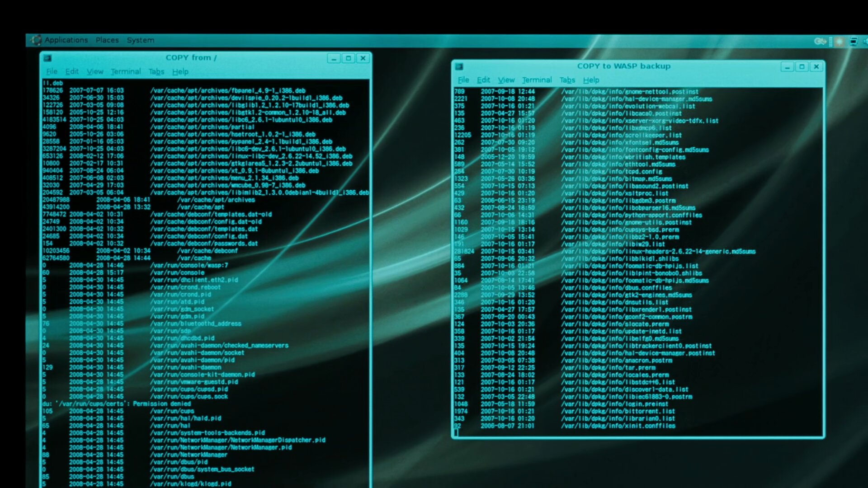868x488 pixels.
Task: Open the network monitor tray icon
Action: 854,42
